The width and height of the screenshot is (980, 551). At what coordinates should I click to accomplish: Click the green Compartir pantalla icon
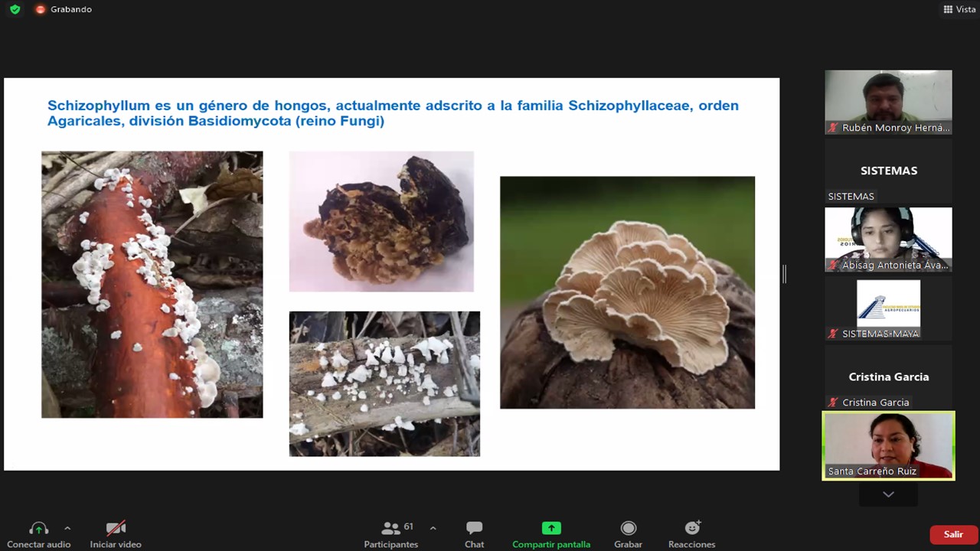551,529
